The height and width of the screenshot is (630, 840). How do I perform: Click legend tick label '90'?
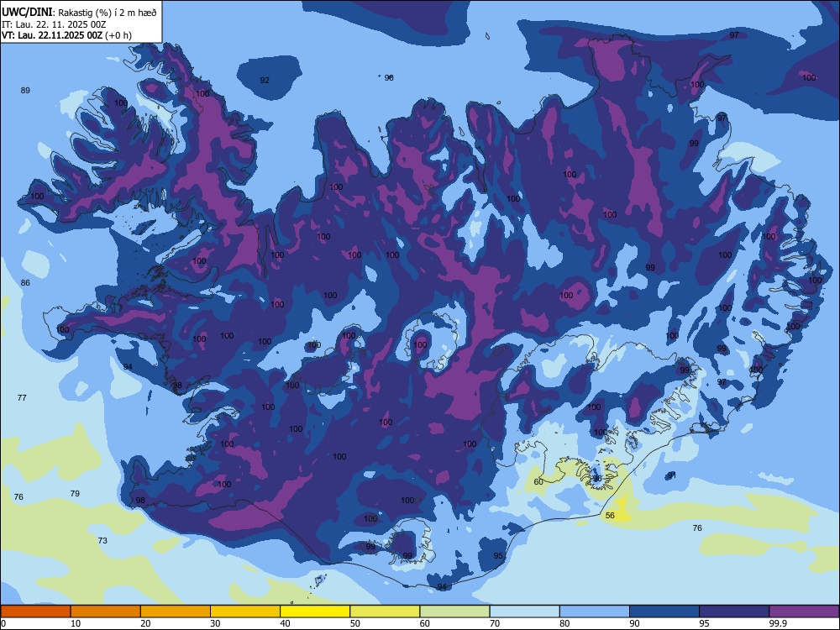634,623
